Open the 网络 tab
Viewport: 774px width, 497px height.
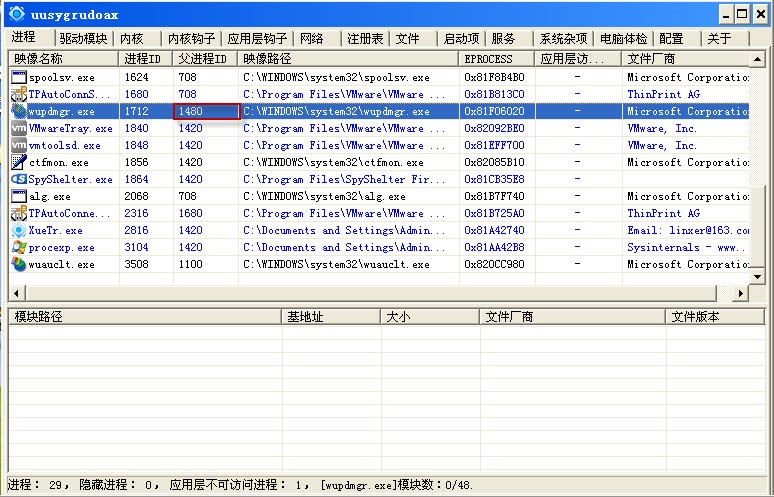311,38
